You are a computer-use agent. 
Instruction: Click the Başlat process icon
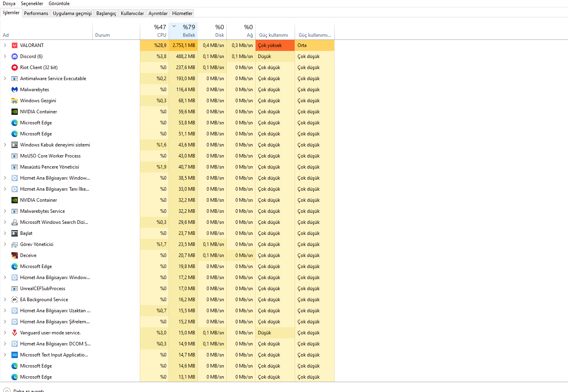pos(15,233)
